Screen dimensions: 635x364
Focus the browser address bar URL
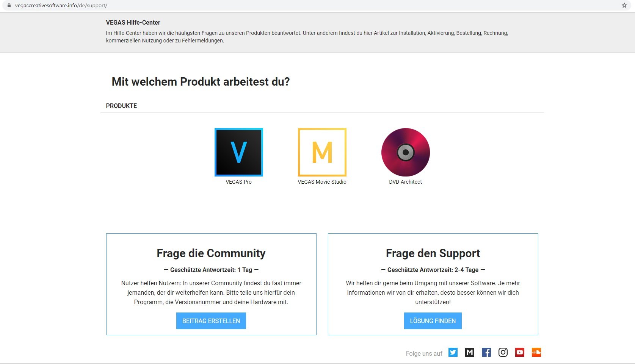point(61,6)
